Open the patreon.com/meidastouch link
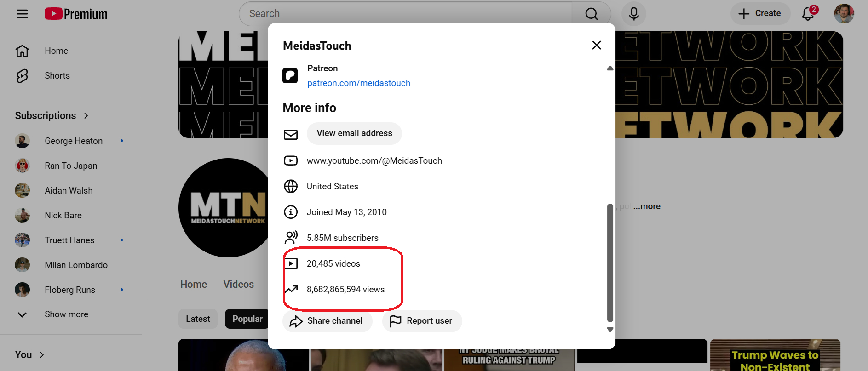The height and width of the screenshot is (371, 868). 358,83
